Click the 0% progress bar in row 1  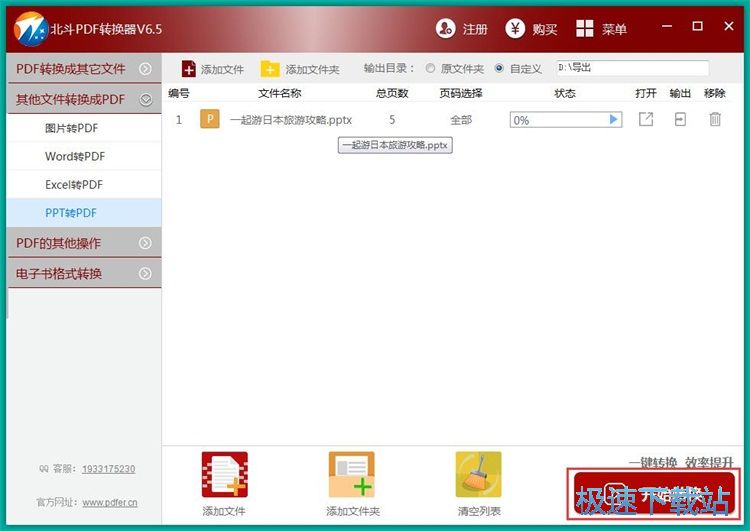(x=566, y=120)
